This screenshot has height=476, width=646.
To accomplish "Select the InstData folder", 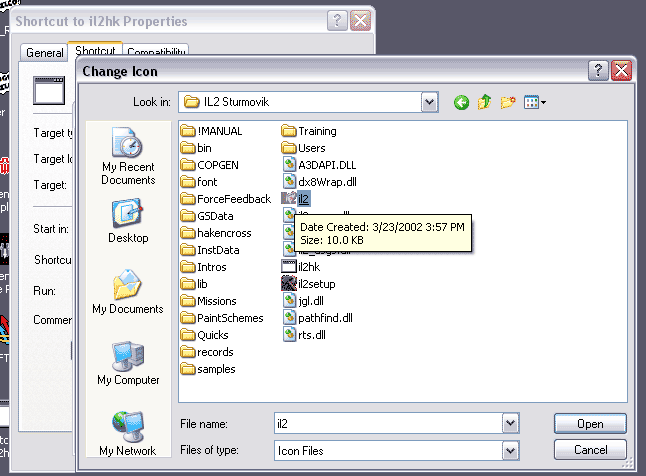I will pos(210,250).
